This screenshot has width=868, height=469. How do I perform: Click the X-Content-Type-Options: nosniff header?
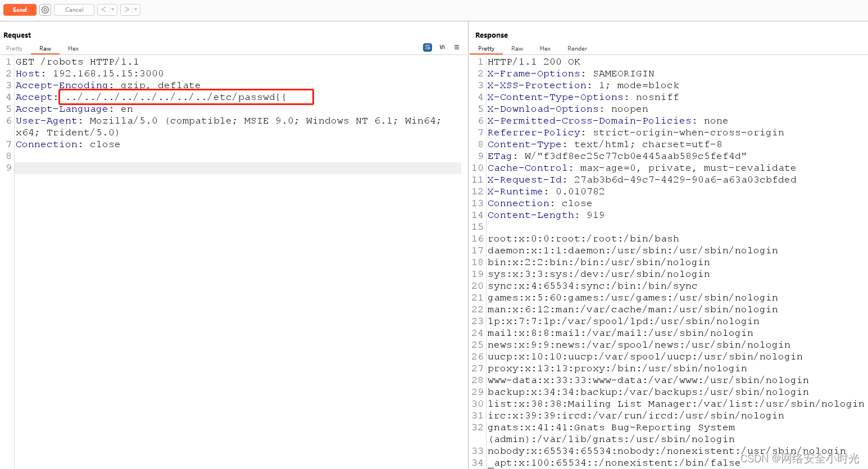pos(583,97)
